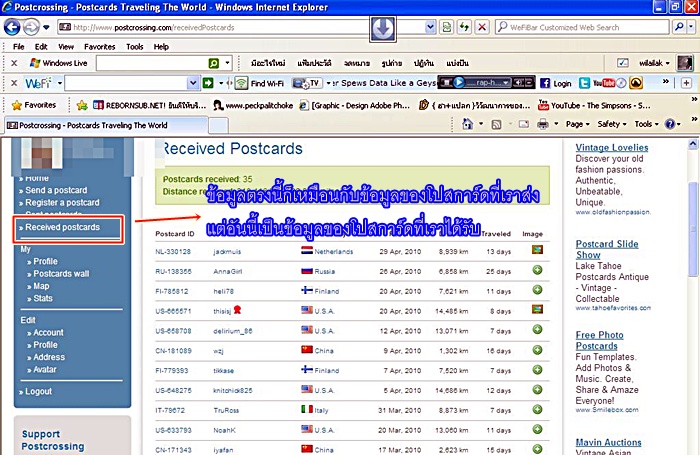The height and width of the screenshot is (455, 700).
Task: Click the blue Help question icon
Action: click(x=670, y=124)
